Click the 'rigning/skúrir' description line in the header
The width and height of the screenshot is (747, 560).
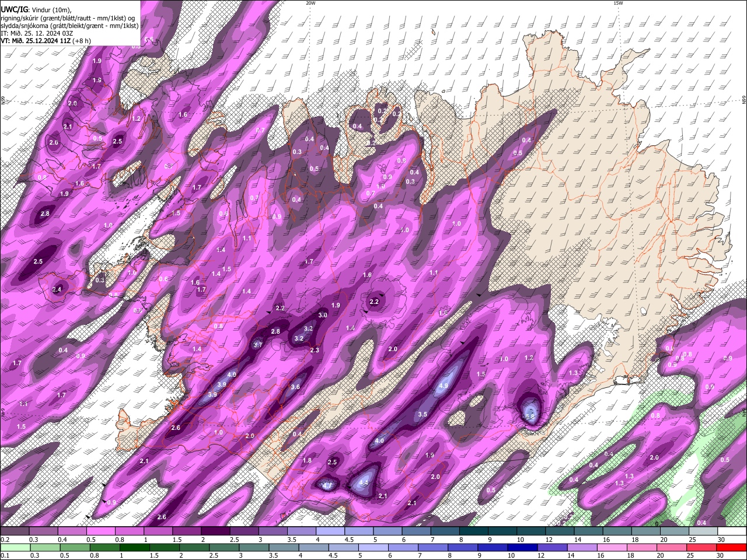68,18
